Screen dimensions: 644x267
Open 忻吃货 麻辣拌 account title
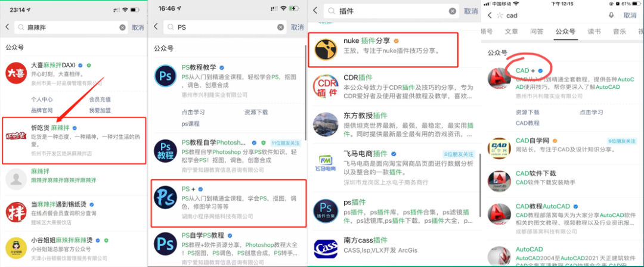51,128
